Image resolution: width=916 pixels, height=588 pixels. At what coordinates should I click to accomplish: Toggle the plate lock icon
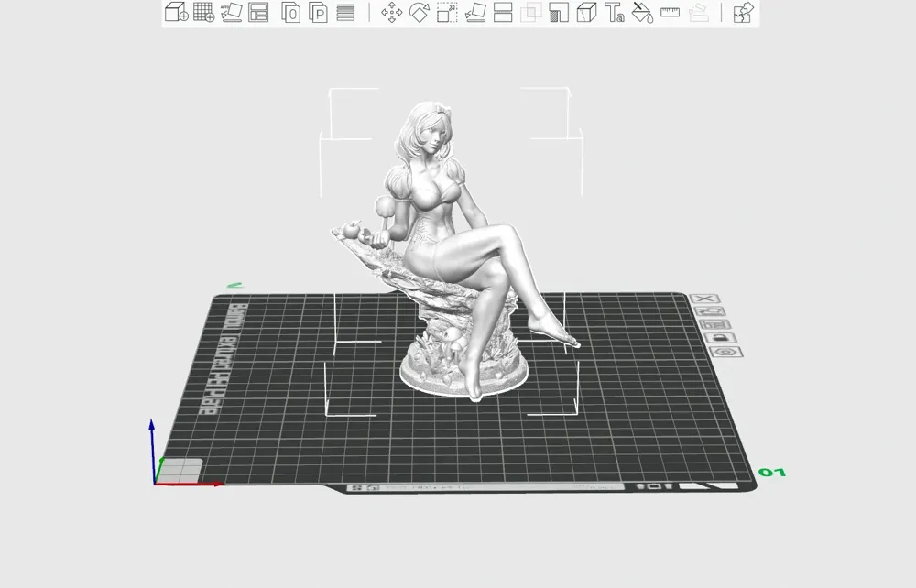[x=720, y=337]
